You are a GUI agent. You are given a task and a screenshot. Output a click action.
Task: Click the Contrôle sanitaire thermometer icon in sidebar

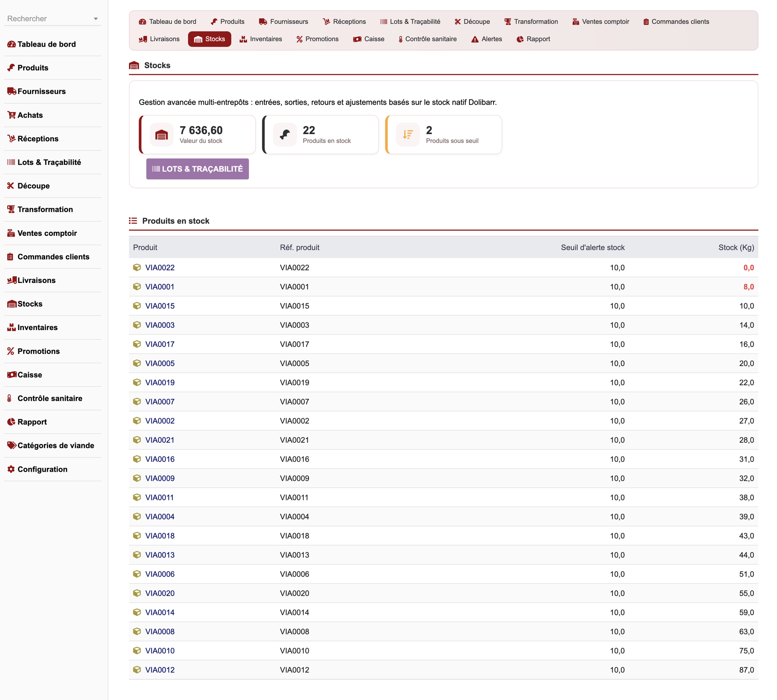[10, 398]
